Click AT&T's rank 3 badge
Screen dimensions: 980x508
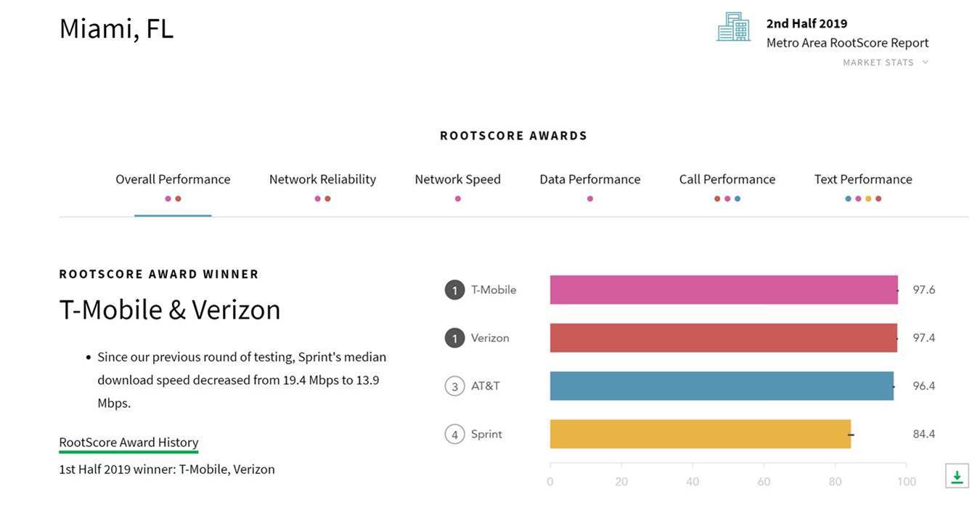(454, 386)
